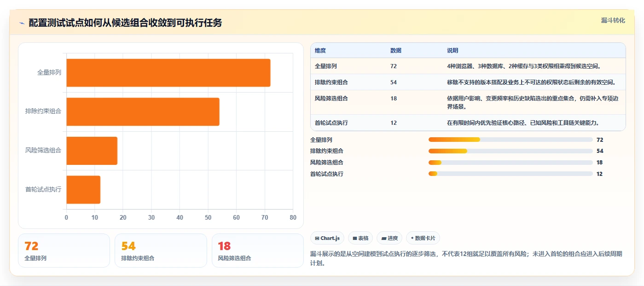Image resolution: width=644 pixels, height=286 pixels.
Task: Click the 说明 column header
Action: (x=453, y=51)
